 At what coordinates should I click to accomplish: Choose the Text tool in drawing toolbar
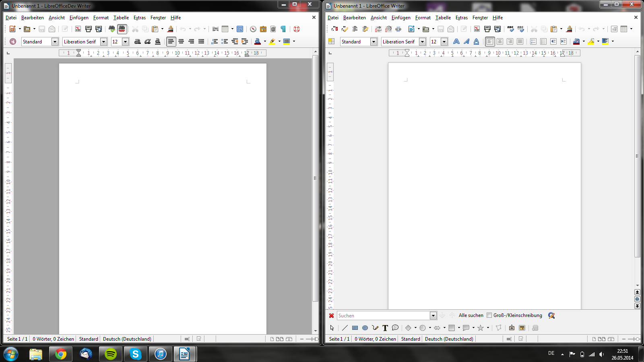click(x=385, y=328)
